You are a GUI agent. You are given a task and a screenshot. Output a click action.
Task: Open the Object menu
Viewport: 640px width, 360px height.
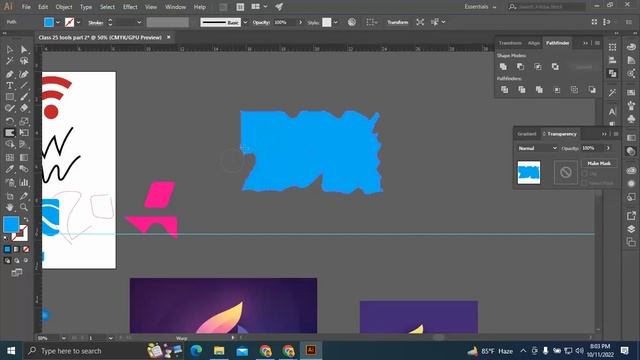[x=64, y=7]
